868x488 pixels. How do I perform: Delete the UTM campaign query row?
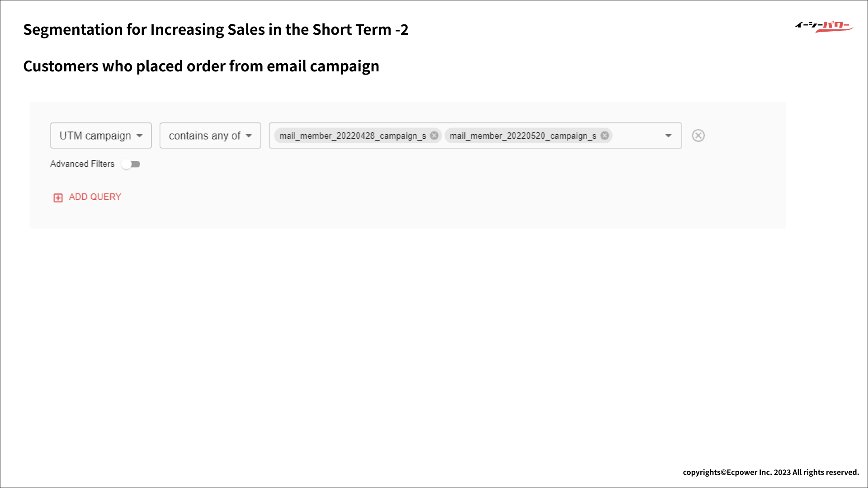(698, 136)
